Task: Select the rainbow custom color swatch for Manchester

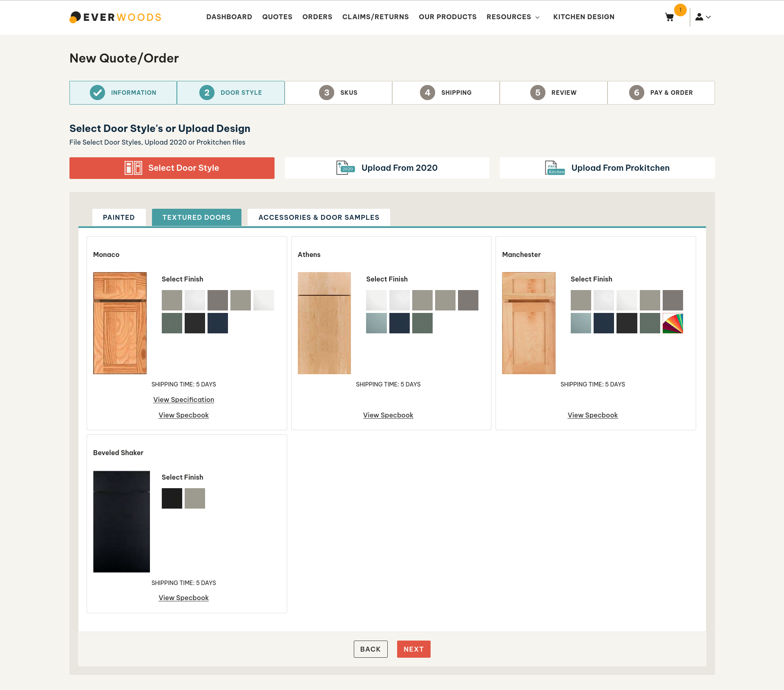Action: 672,323
